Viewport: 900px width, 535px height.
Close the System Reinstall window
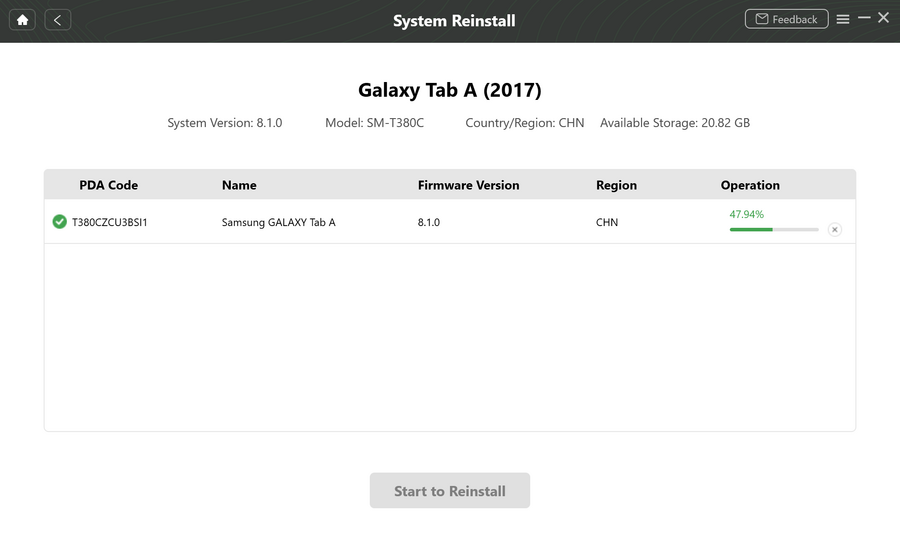(x=884, y=18)
